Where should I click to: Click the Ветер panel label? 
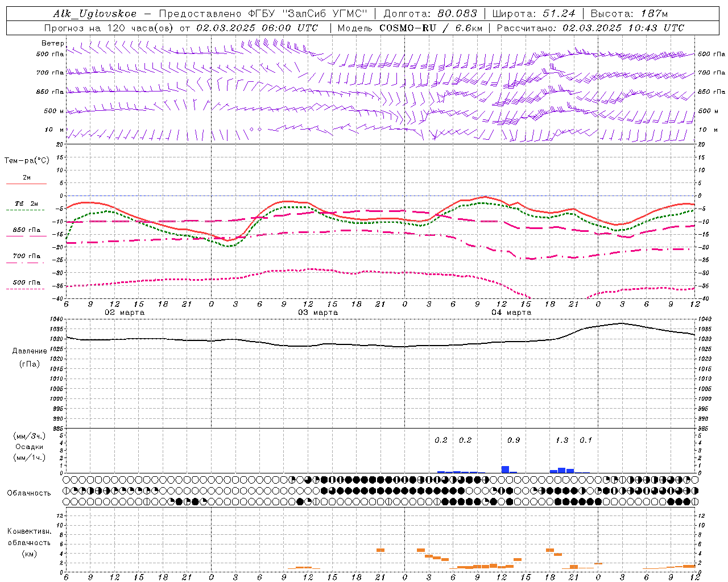53,43
